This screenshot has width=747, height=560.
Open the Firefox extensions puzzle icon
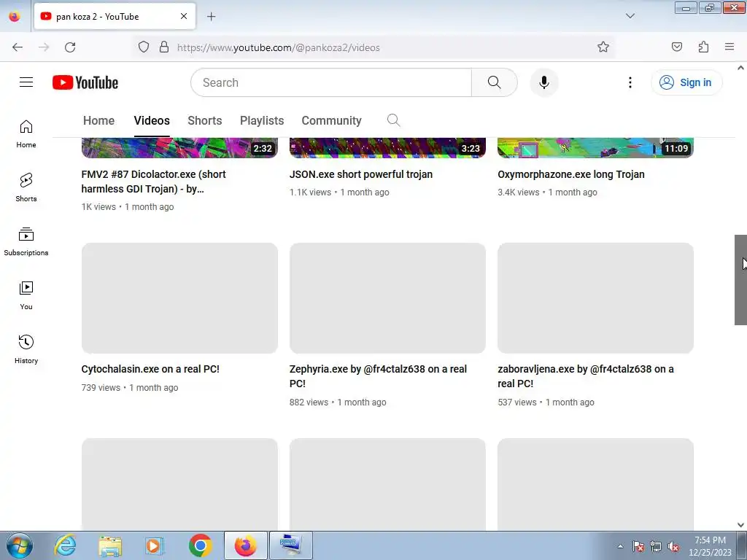[x=703, y=47]
